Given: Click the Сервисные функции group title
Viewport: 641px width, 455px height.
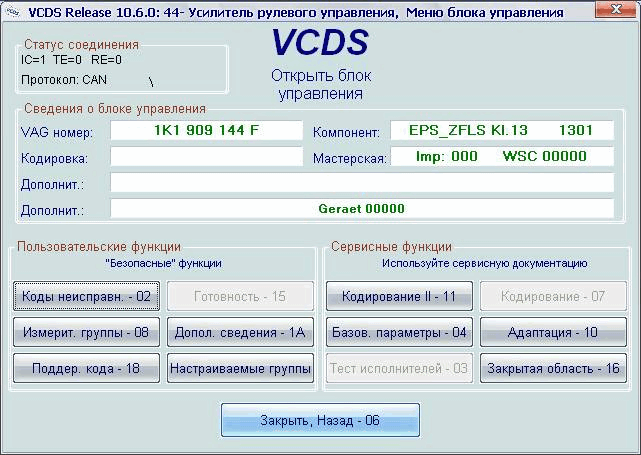Looking at the screenshot, I should 391,247.
